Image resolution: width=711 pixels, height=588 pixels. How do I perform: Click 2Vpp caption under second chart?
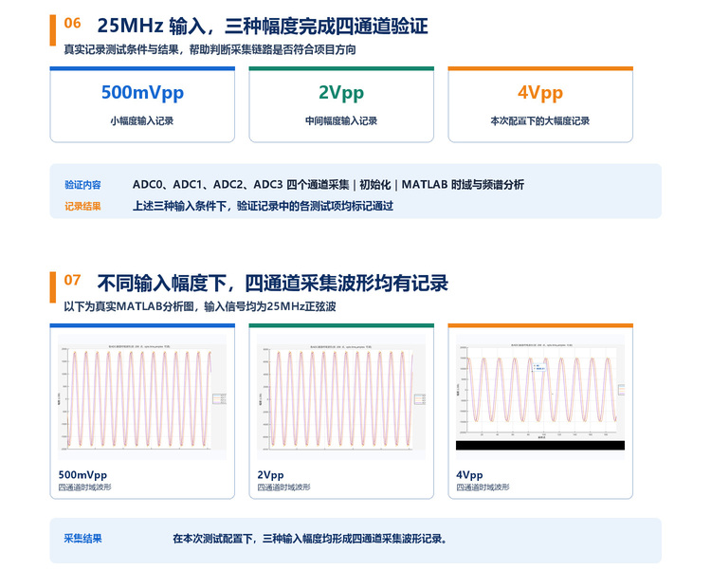click(x=270, y=475)
